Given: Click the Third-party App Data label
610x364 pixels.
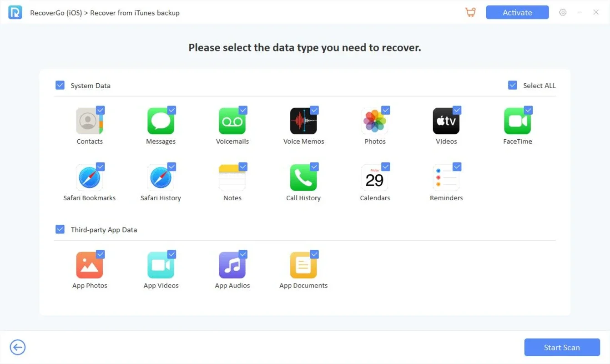Looking at the screenshot, I should coord(104,230).
